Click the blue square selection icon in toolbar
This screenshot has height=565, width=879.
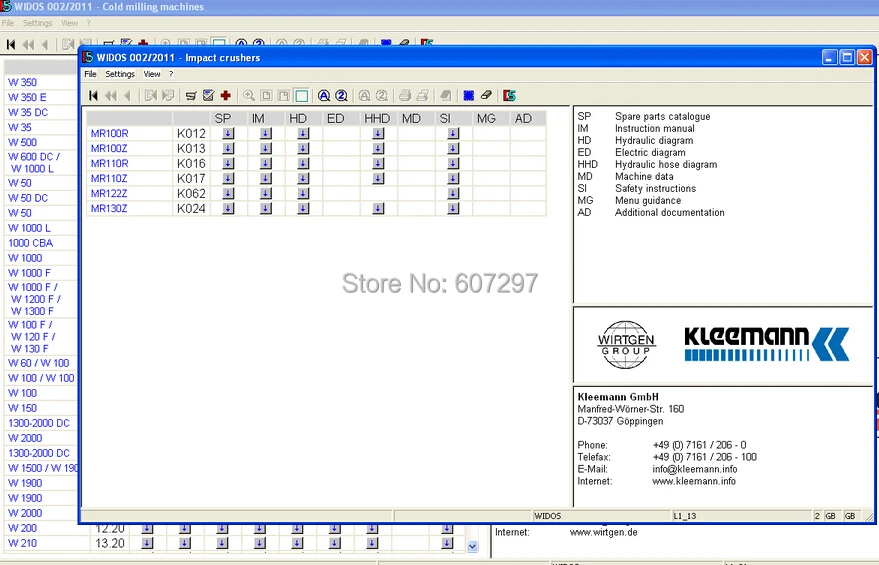(x=469, y=96)
